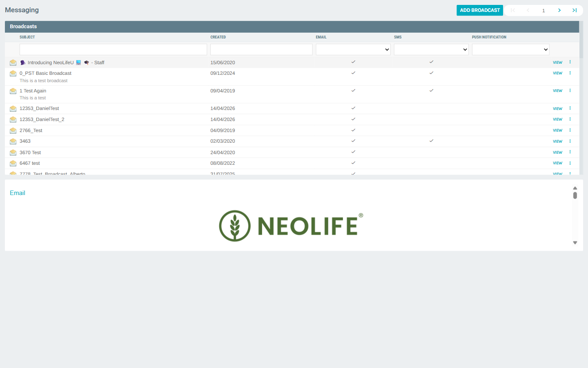This screenshot has height=368, width=588.
Task: Open more options for 0_PST Basic Broadcast
Action: coord(570,73)
